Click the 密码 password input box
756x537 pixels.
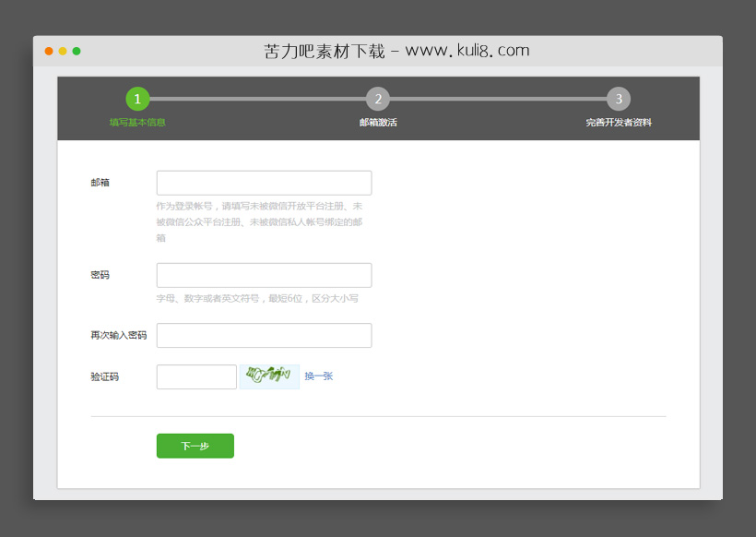264,274
